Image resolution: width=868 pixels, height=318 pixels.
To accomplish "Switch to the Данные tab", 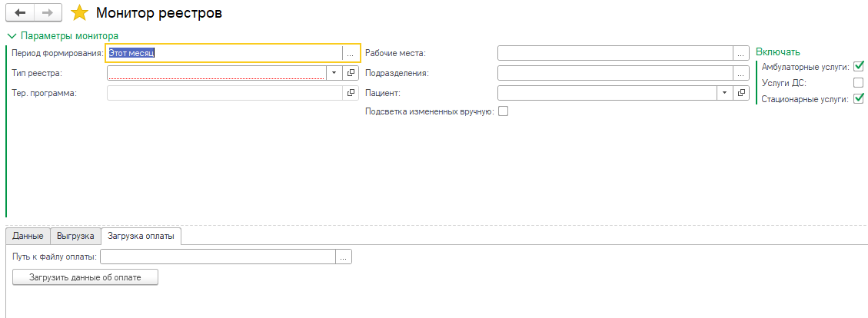I will pos(28,237).
